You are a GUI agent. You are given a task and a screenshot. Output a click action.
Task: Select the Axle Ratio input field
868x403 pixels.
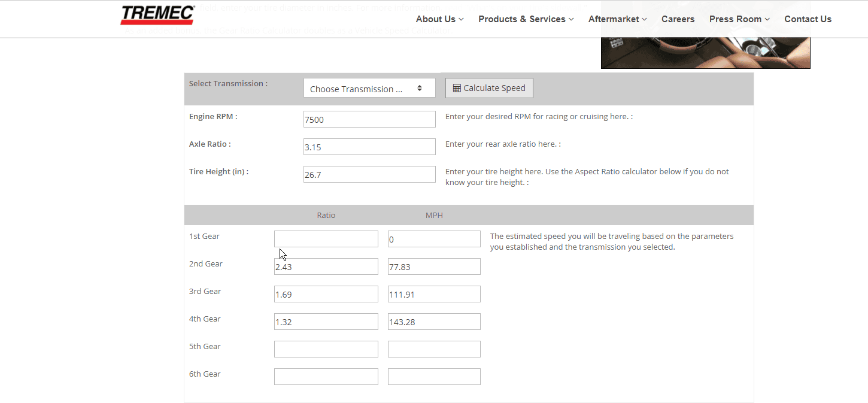tap(369, 147)
